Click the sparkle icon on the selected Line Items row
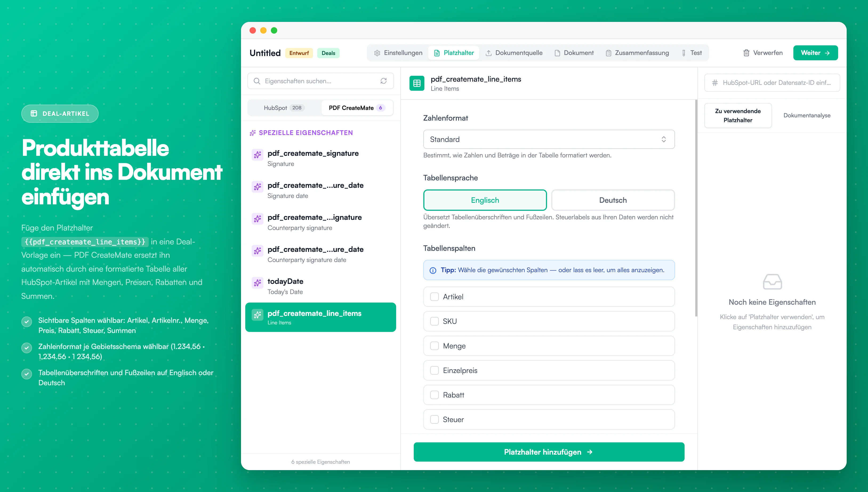 click(x=258, y=315)
